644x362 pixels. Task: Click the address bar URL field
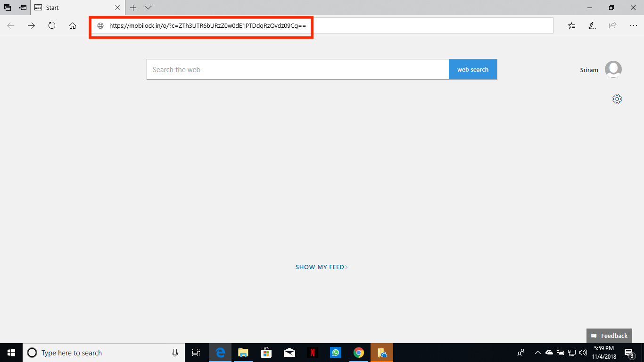pyautogui.click(x=322, y=25)
